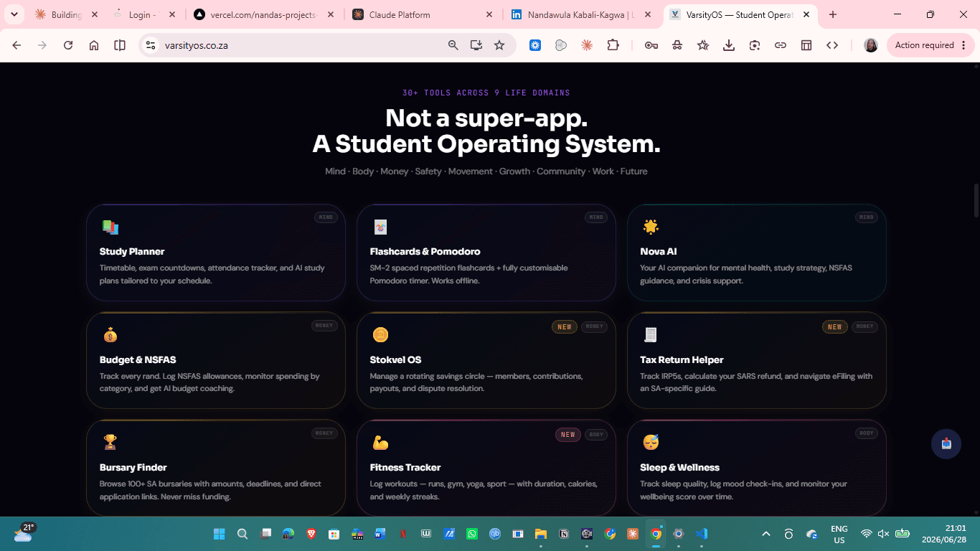Open the Action required browser menu
The width and height of the screenshot is (980, 551).
pos(931,45)
